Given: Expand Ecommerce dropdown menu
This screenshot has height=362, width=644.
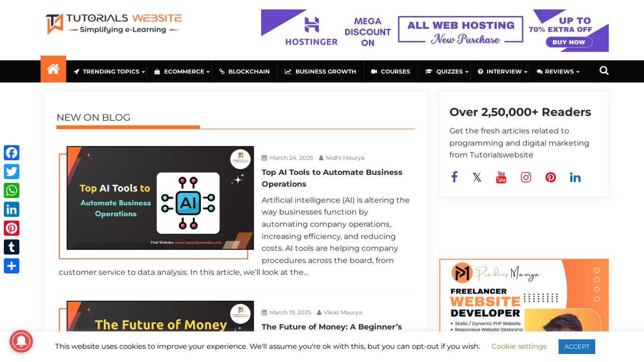Looking at the screenshot, I should [x=182, y=72].
